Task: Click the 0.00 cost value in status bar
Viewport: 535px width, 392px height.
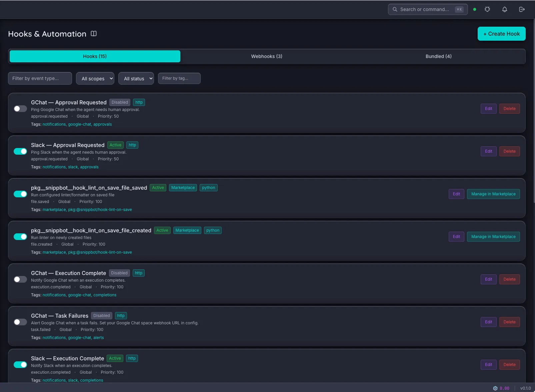Action: point(504,388)
